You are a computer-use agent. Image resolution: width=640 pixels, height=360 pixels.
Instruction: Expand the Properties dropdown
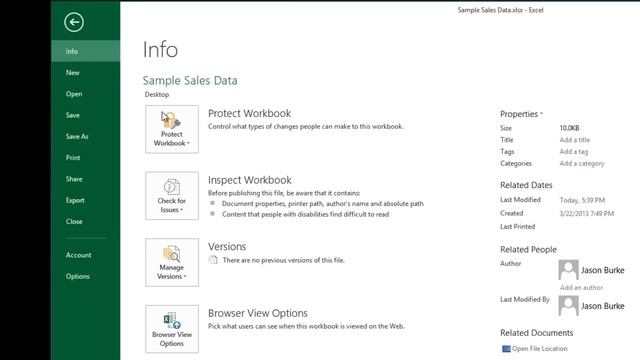click(x=521, y=114)
